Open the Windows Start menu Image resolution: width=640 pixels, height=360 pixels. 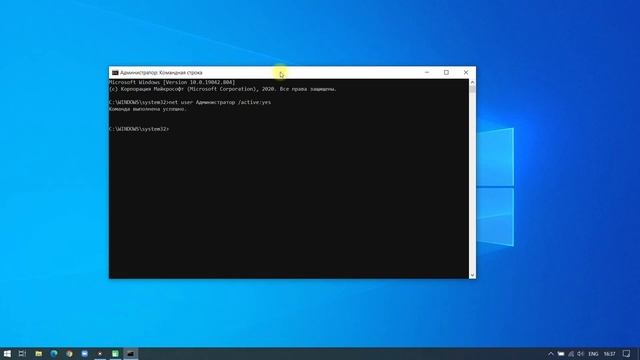click(x=7, y=353)
